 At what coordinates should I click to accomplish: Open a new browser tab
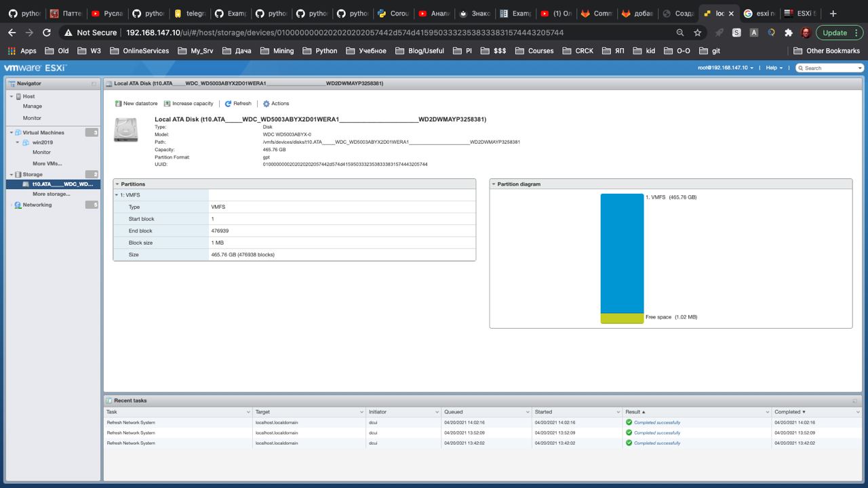pyautogui.click(x=833, y=13)
